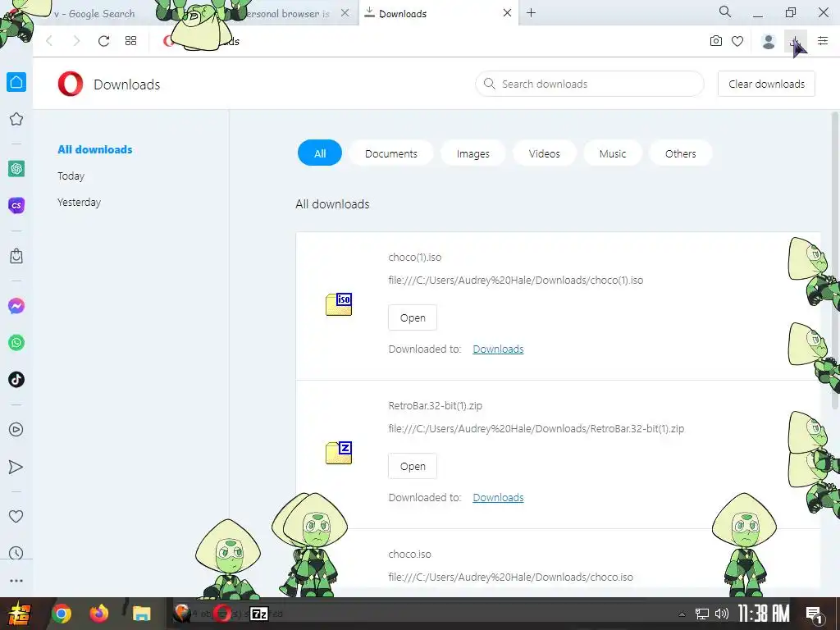The width and height of the screenshot is (840, 630).
Task: Click the downloads page vertical scrollbar
Action: [834, 260]
